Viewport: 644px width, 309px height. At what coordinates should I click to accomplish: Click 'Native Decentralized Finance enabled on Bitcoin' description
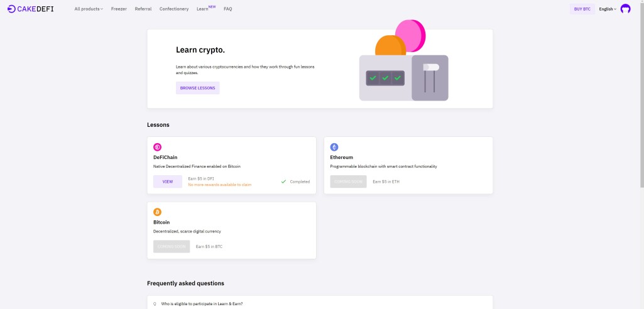[197, 166]
